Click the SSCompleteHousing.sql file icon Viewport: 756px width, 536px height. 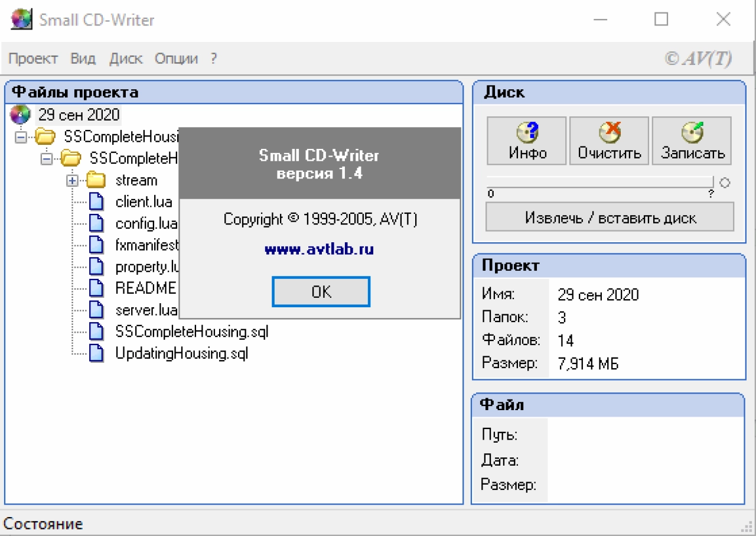tap(96, 332)
